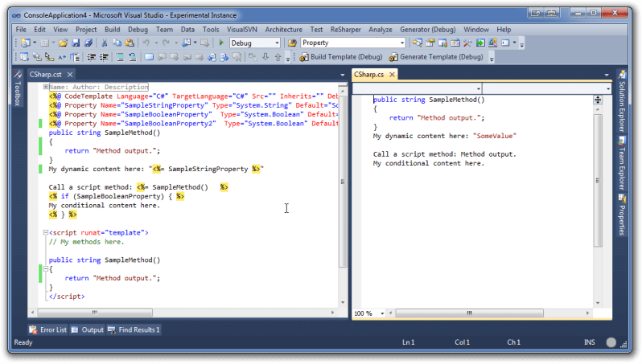Click the Object Member List icon
This screenshot has width=642, height=364.
point(24,57)
